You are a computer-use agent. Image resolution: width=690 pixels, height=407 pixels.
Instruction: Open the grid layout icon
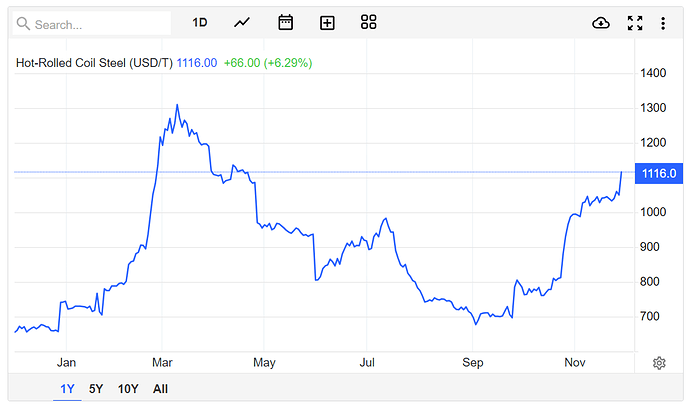[369, 23]
